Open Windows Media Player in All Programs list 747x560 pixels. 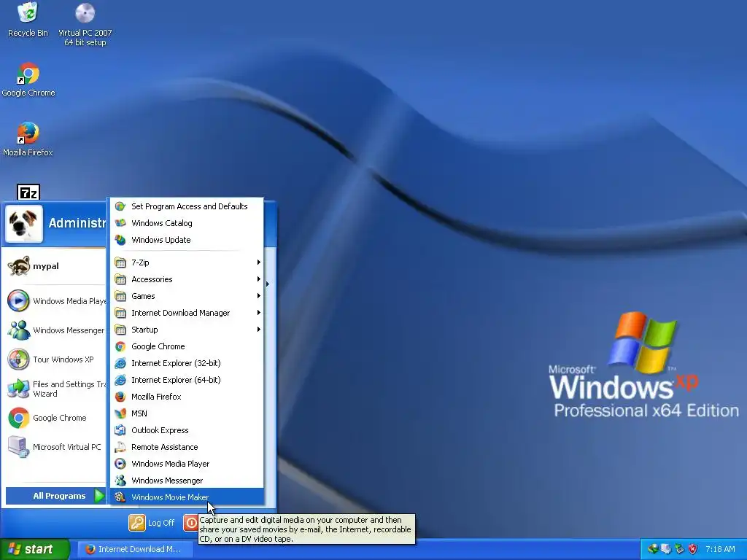pos(187,464)
